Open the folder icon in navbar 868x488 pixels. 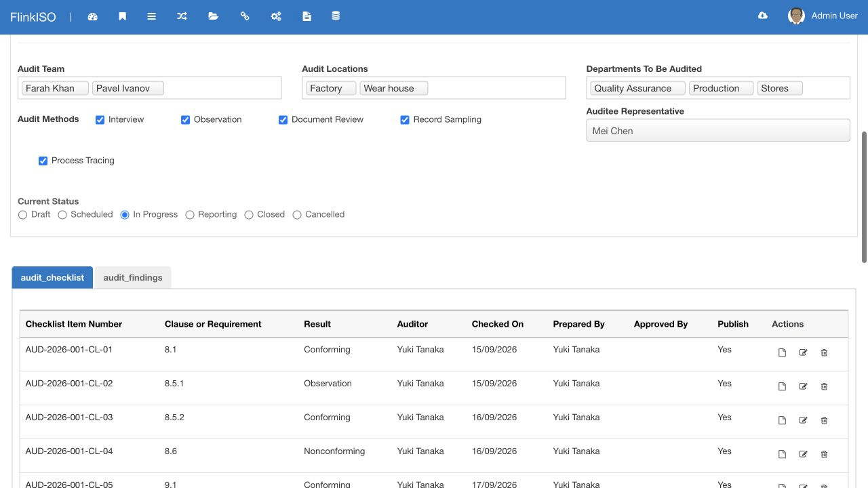[x=213, y=16]
